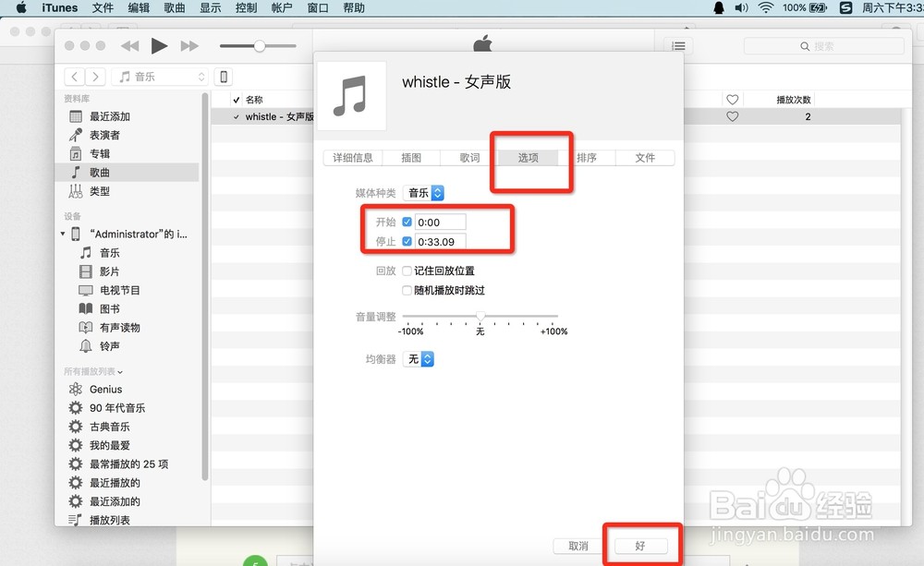Click the QQ penguin menu bar icon
Image resolution: width=924 pixels, height=566 pixels.
click(x=718, y=7)
